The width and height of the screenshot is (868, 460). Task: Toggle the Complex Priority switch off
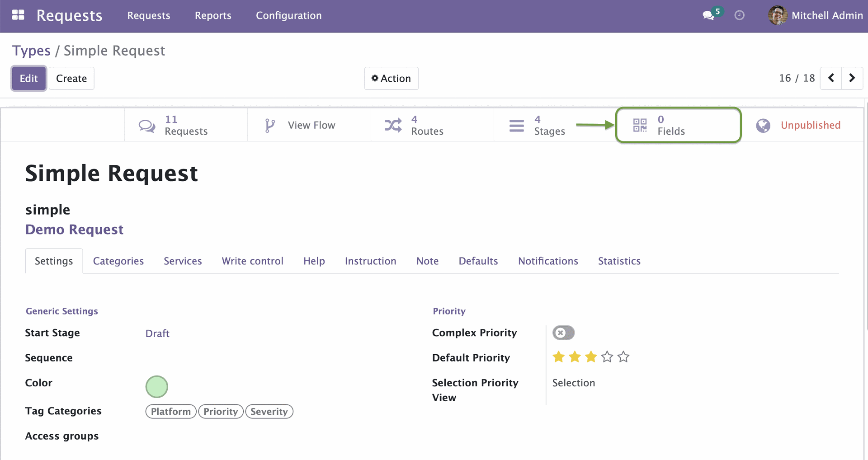(x=563, y=333)
